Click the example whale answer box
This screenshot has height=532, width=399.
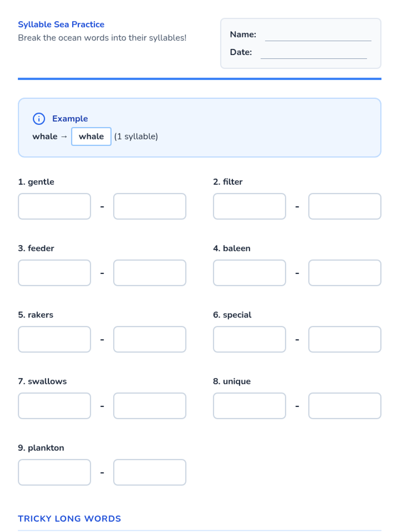[91, 136]
